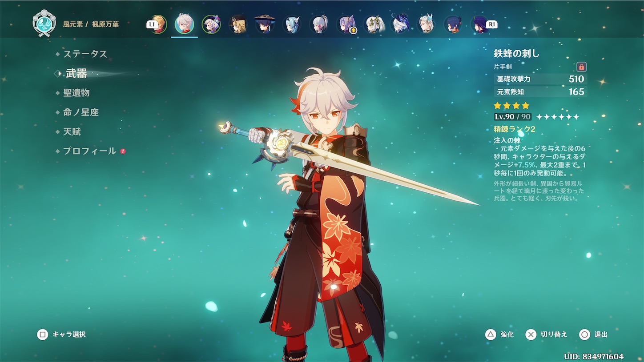Screen dimensions: 644x362
Task: Select the Ayaka portrait with ponytail
Action: coord(319,24)
